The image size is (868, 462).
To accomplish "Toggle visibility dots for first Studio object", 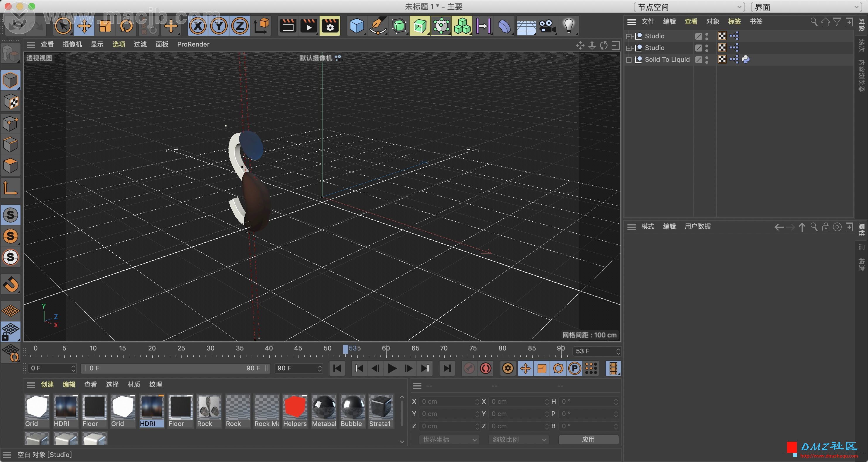I will pos(706,36).
